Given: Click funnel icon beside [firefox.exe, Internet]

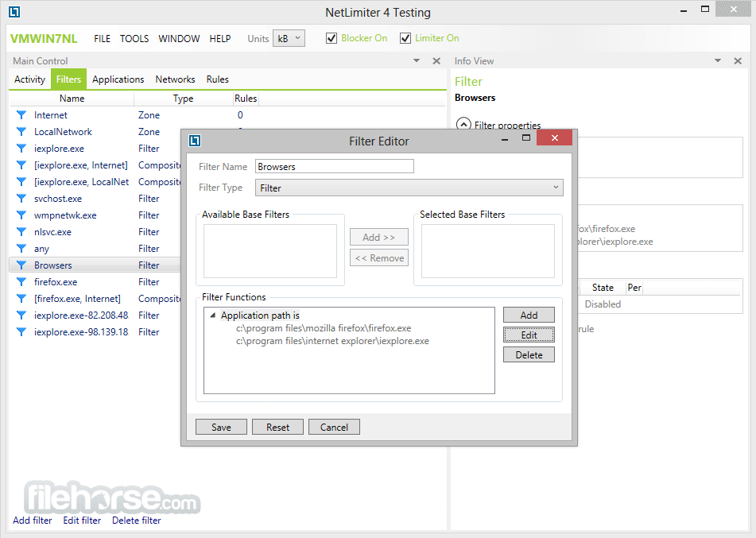Looking at the screenshot, I should coord(21,299).
